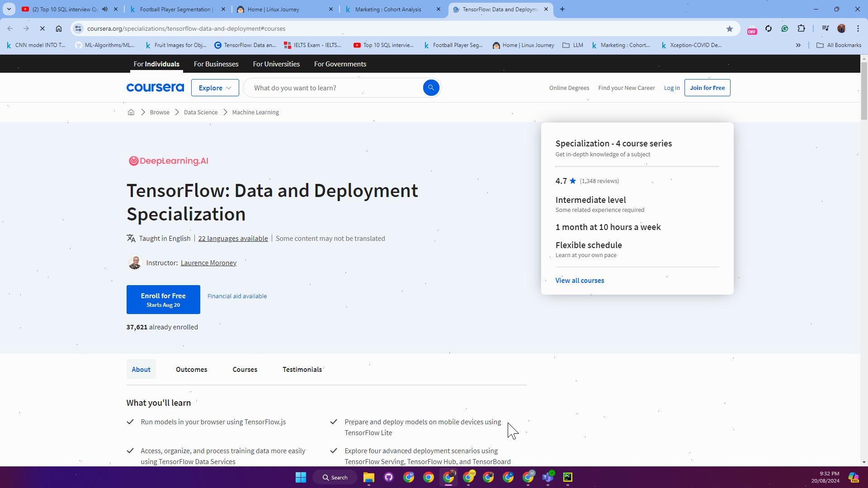Image resolution: width=868 pixels, height=488 pixels.
Task: Open the media control icon in toolbar
Action: point(825,28)
